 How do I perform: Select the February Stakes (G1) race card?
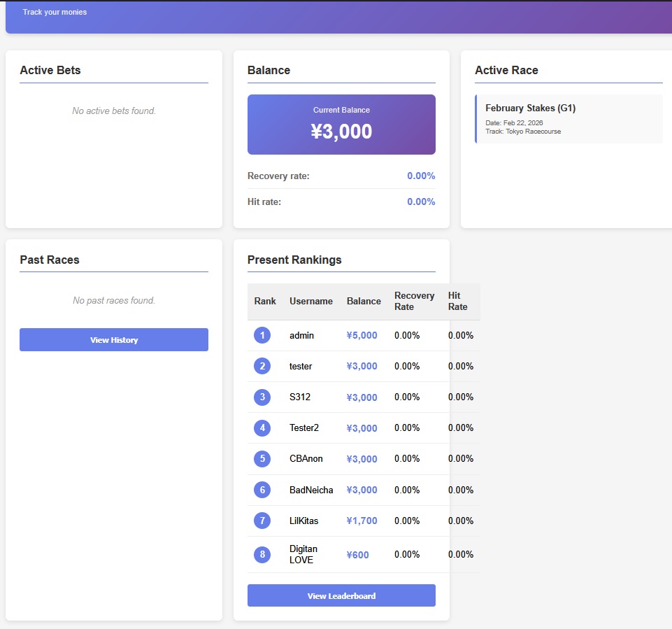pyautogui.click(x=569, y=119)
